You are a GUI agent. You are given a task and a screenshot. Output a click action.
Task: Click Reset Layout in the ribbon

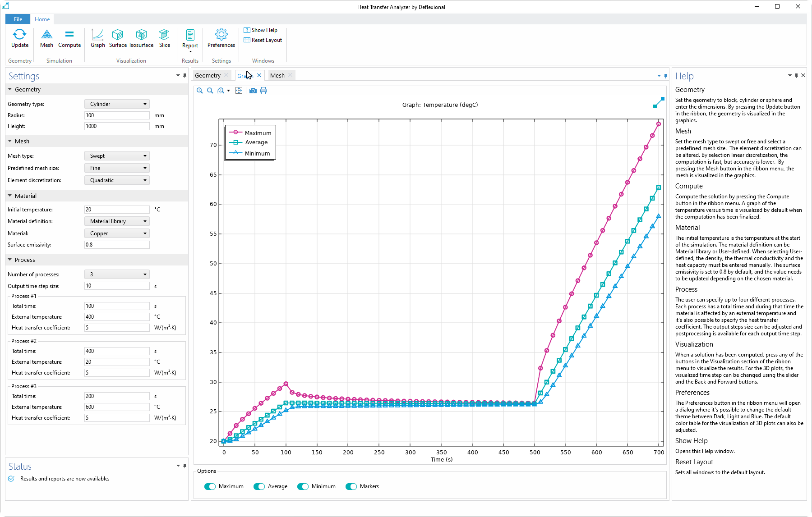pos(263,40)
